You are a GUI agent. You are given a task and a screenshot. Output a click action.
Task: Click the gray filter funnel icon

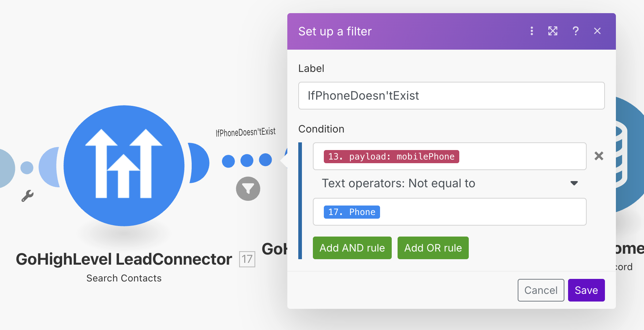[x=248, y=189]
